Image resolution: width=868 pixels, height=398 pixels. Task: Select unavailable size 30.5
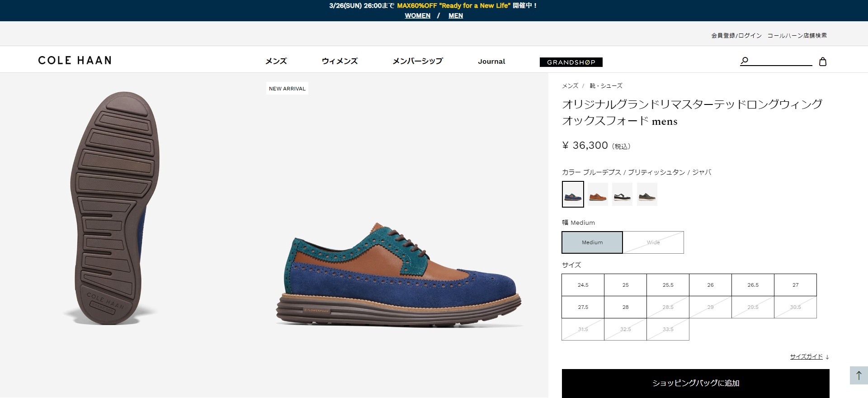[x=795, y=307]
